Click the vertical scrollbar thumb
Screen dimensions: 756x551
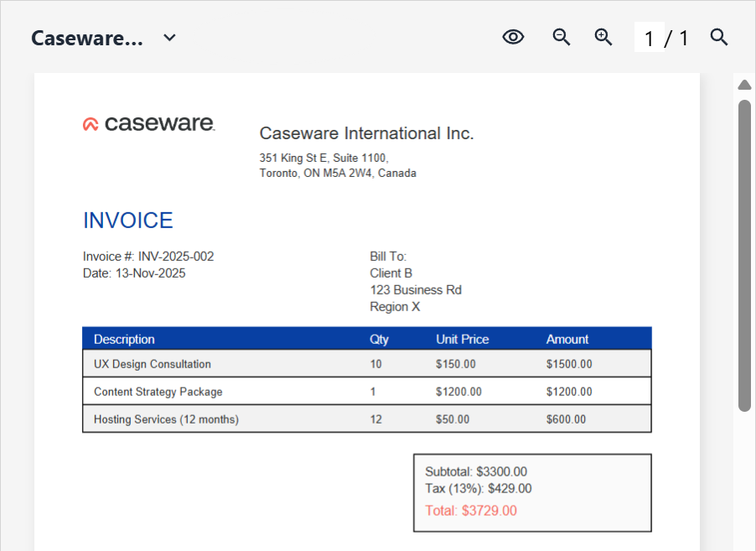(x=743, y=255)
